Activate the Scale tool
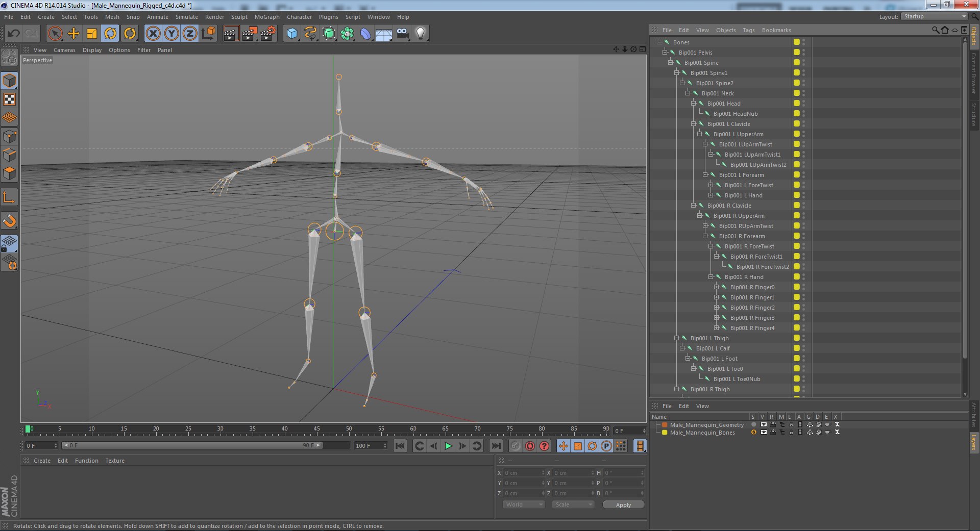Viewport: 980px width, 531px height. pos(92,34)
